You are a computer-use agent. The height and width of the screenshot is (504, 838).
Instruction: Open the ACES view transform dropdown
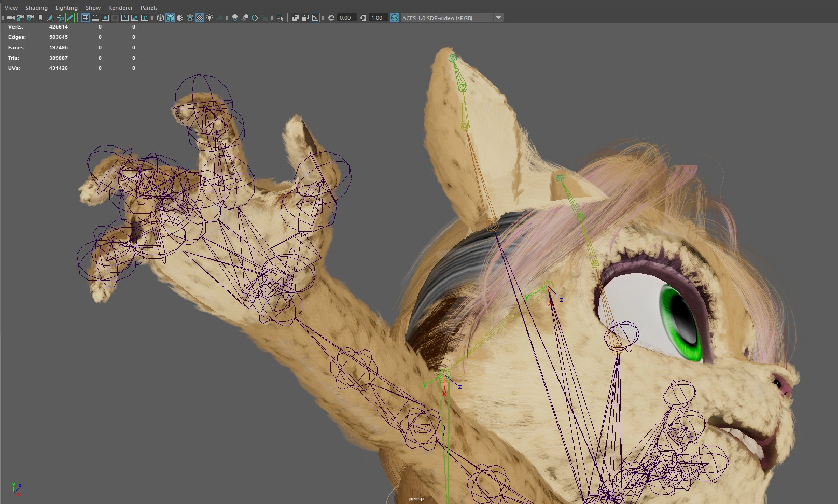tap(498, 18)
